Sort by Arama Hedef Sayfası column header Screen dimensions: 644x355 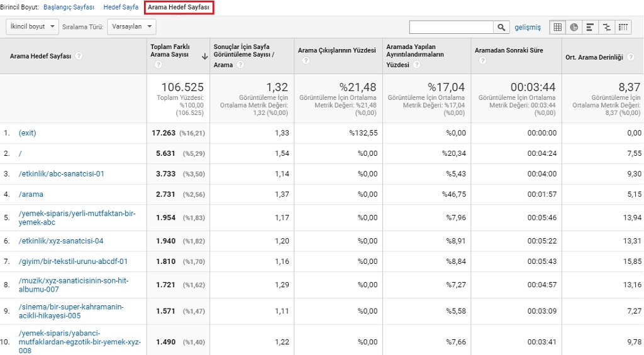pos(40,56)
